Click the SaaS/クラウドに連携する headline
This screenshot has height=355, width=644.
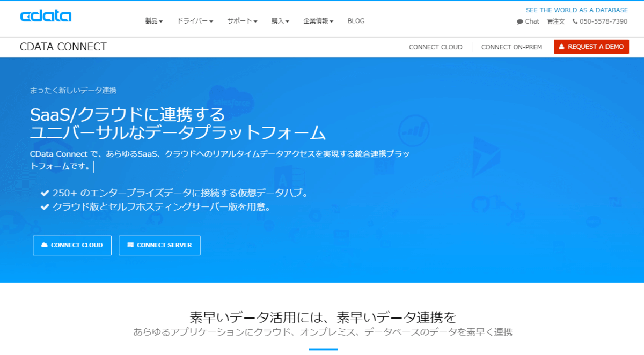(x=128, y=114)
